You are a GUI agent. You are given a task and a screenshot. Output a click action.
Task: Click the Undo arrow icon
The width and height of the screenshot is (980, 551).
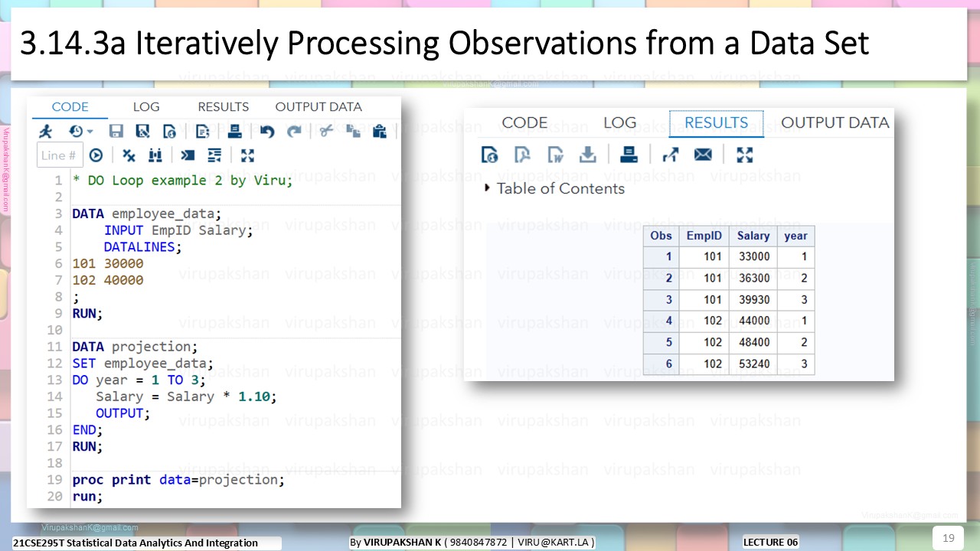pos(266,132)
